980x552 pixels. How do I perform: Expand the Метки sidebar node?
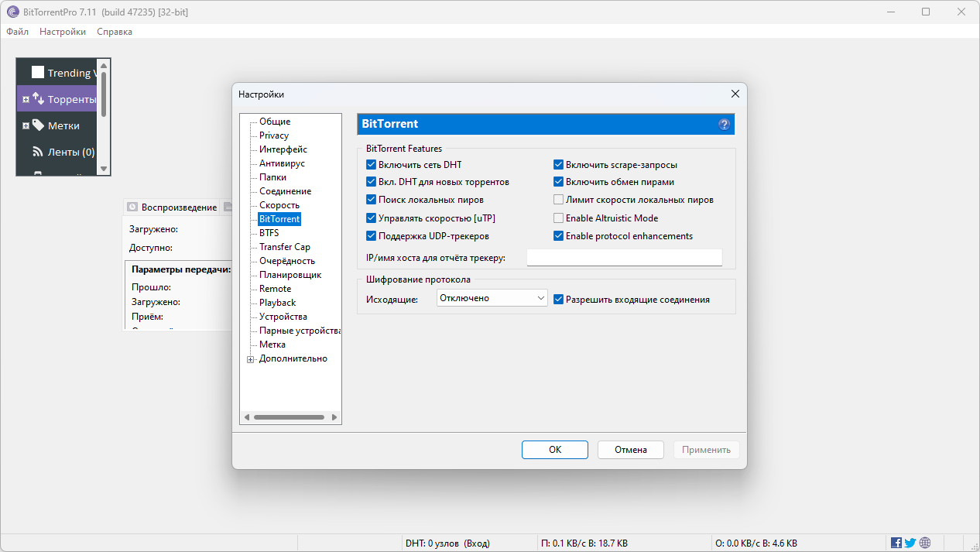(x=26, y=125)
